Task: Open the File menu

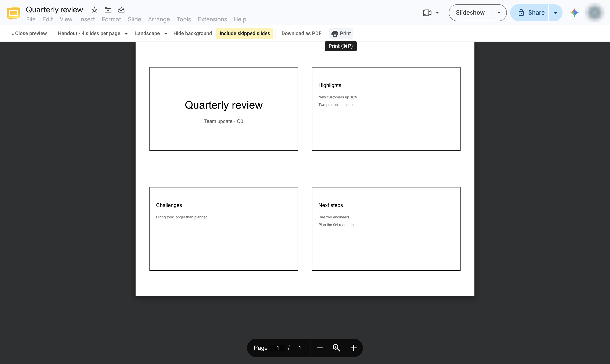Action: tap(31, 19)
